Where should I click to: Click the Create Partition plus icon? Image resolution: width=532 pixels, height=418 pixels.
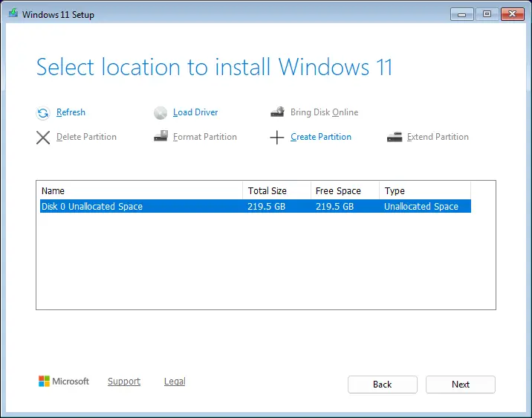coord(277,138)
